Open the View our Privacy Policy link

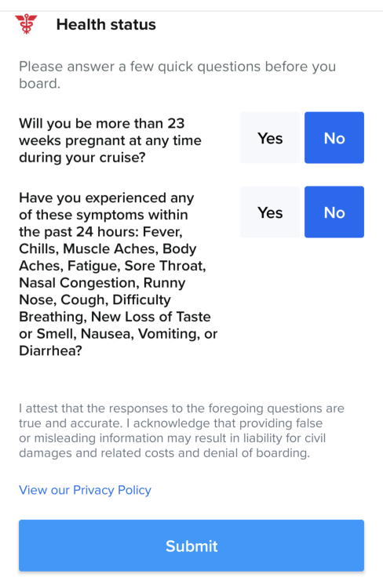click(86, 490)
